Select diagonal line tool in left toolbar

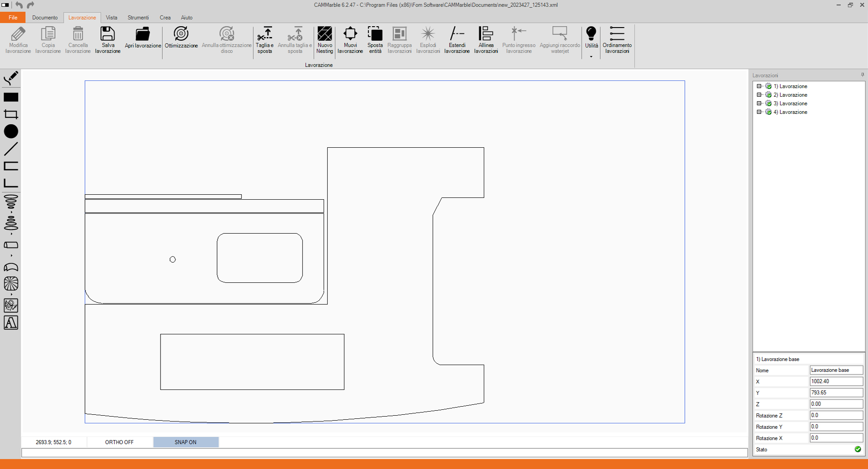[x=11, y=149]
